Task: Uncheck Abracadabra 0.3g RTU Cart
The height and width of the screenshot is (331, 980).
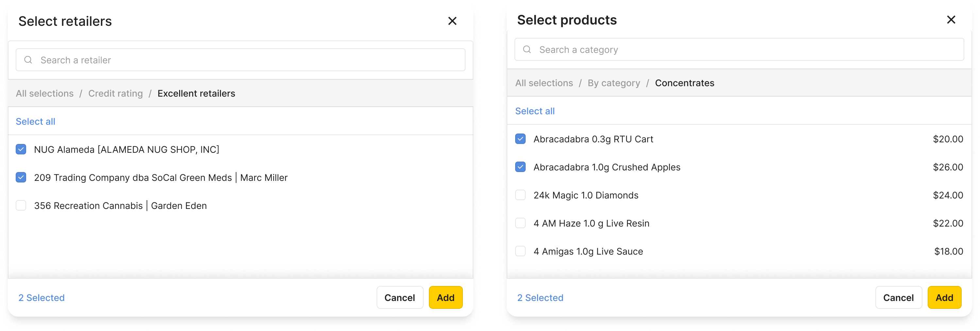Action: coord(520,139)
